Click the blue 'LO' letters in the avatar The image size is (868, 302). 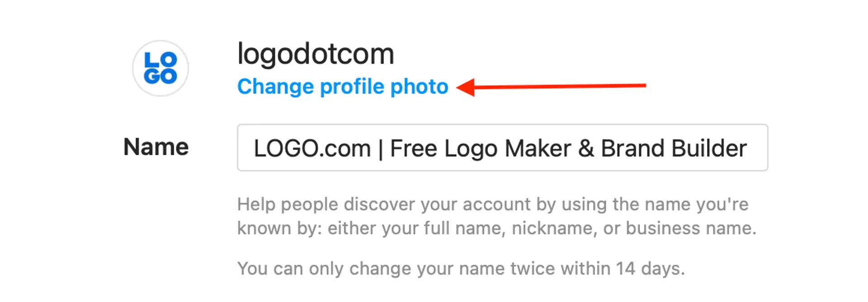click(x=160, y=60)
